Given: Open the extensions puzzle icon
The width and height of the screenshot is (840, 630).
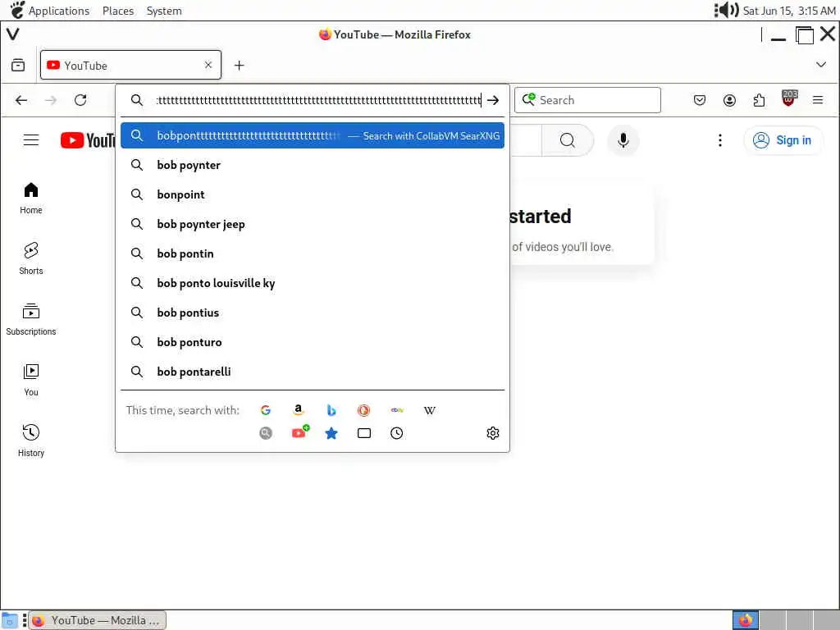Looking at the screenshot, I should (x=759, y=100).
